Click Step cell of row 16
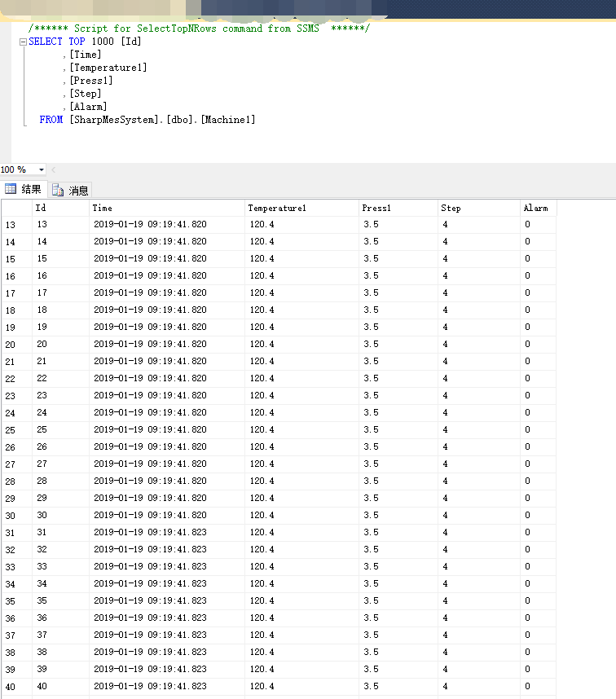Viewport: 616px width, 699px height. 479,276
